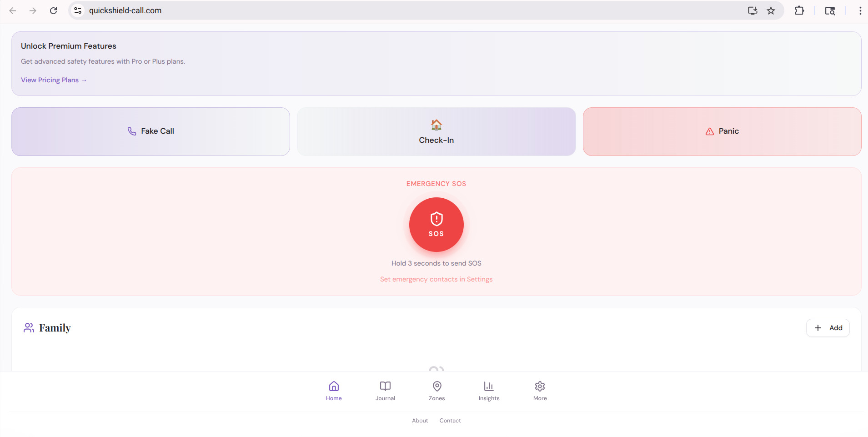
Task: Open the Journal tab
Action: pyautogui.click(x=385, y=391)
